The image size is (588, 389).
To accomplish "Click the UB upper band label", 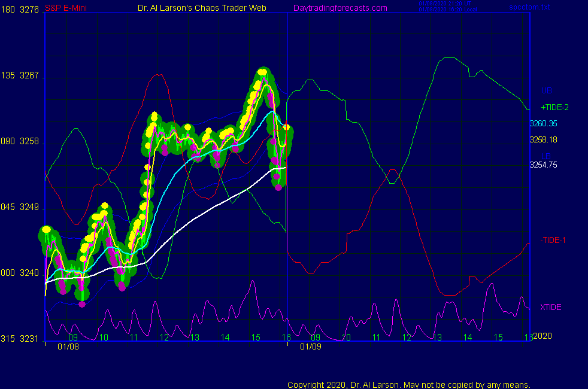I will [547, 91].
